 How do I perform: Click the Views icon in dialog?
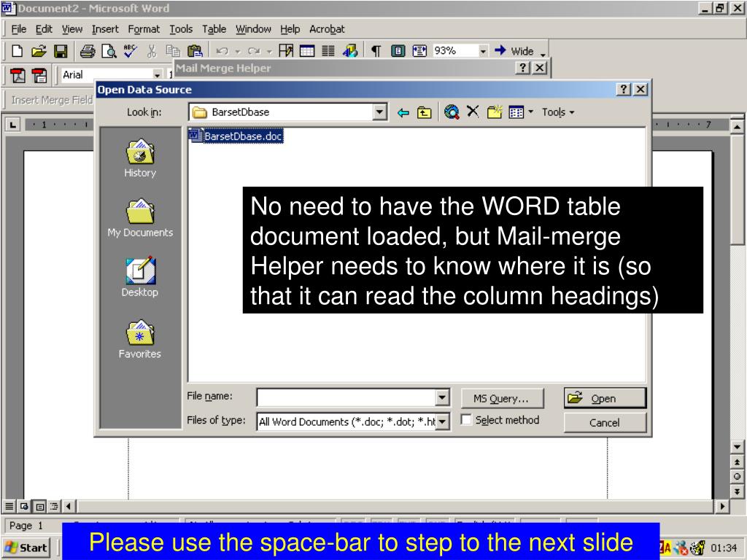pyautogui.click(x=516, y=112)
